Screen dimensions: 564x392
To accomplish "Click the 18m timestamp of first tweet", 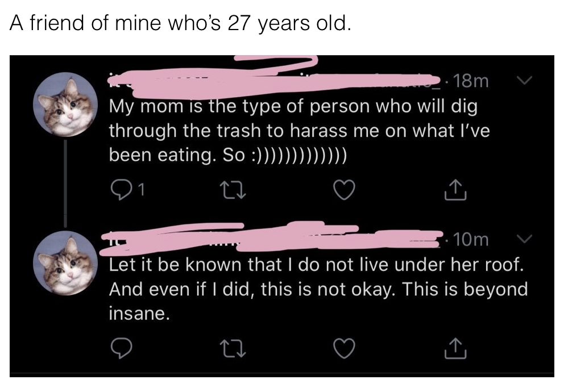I will (x=471, y=81).
